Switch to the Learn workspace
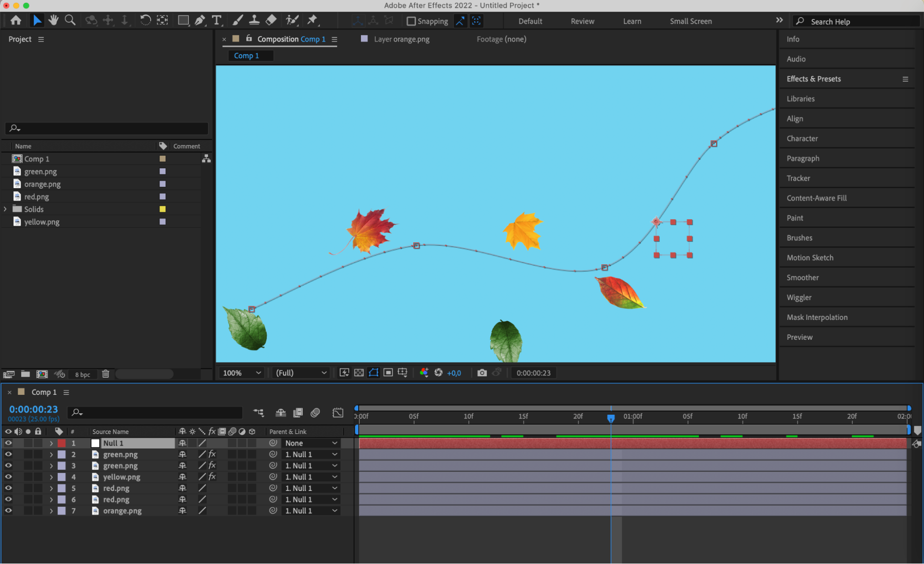Screen dimensions: 924x564 tap(631, 21)
